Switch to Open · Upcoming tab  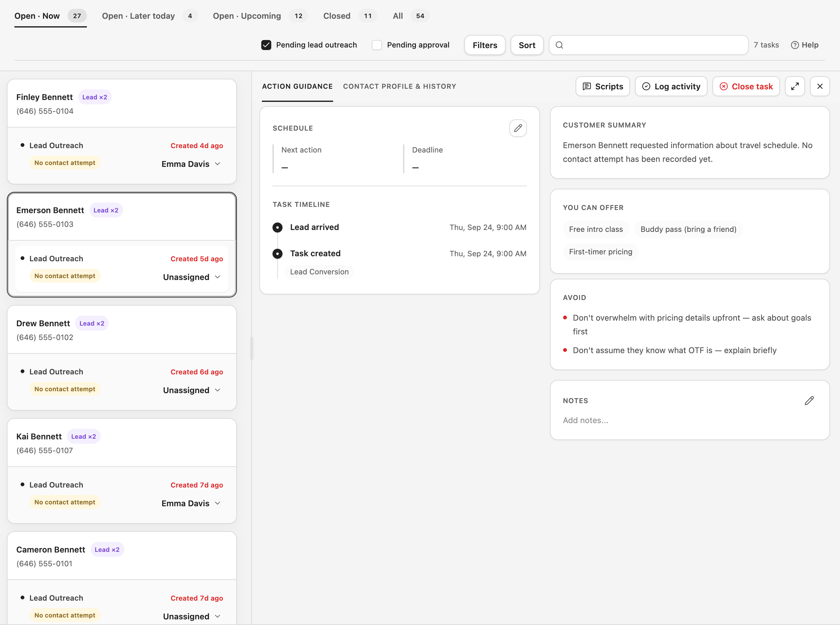coord(260,16)
